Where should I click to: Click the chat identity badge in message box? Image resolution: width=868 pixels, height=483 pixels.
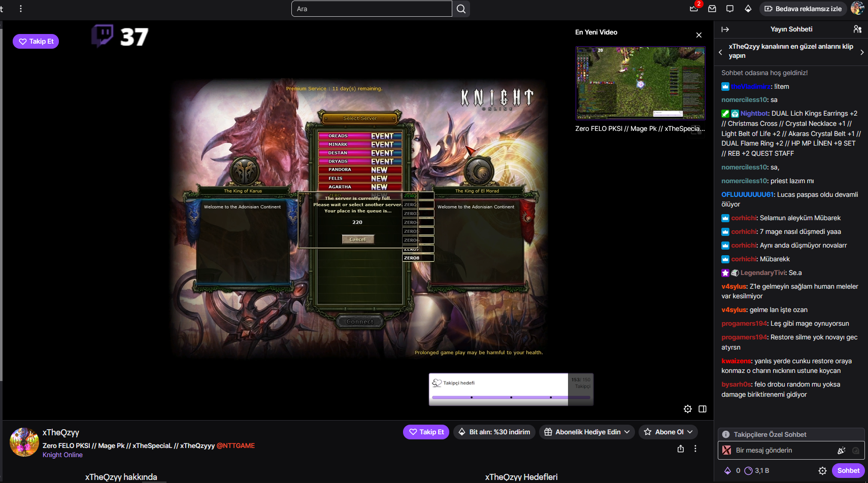click(x=727, y=450)
